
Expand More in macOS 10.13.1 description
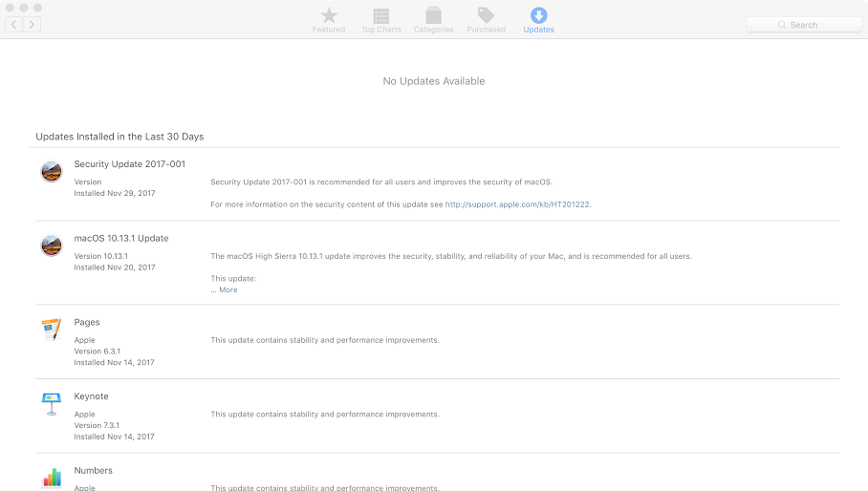pyautogui.click(x=228, y=289)
